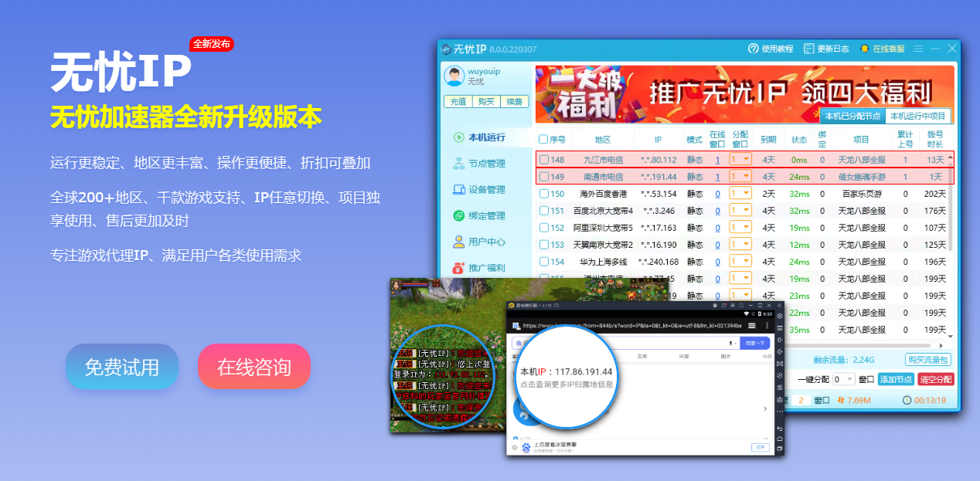
Task: Click the microphone icon in Baidu search box
Action: pyautogui.click(x=730, y=343)
